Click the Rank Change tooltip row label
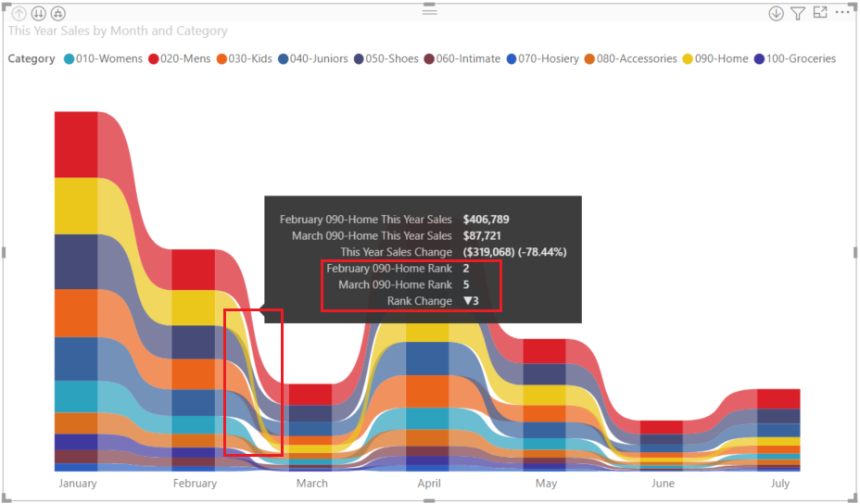Image resolution: width=860 pixels, height=504 pixels. [x=420, y=301]
